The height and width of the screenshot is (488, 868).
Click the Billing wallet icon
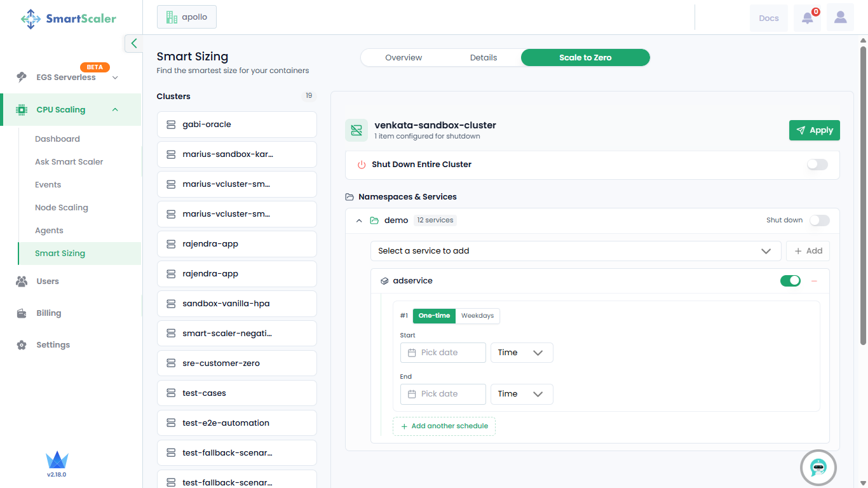tap(22, 313)
